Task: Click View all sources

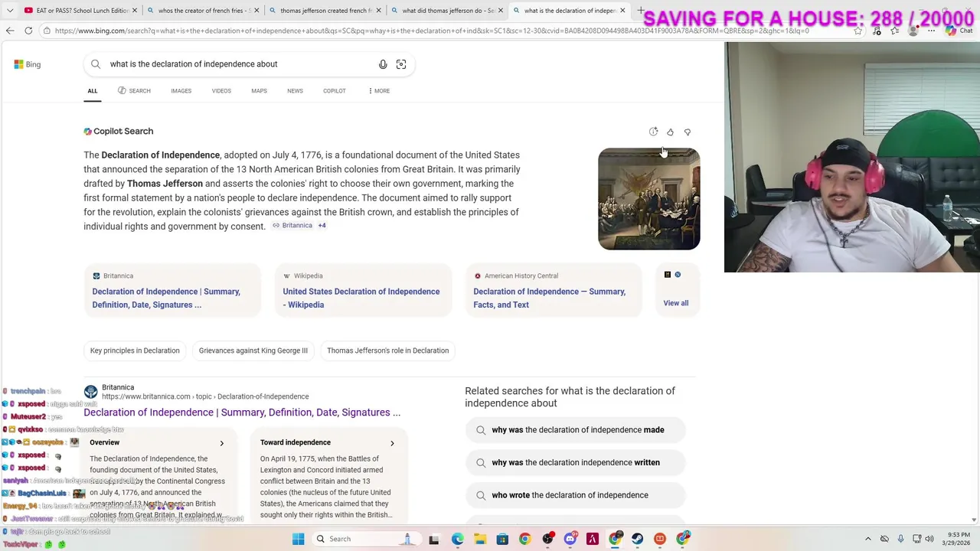Action: 676,303
